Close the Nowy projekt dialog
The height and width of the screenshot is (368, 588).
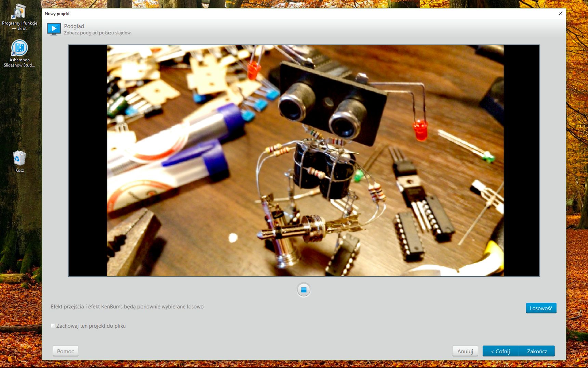tap(561, 13)
